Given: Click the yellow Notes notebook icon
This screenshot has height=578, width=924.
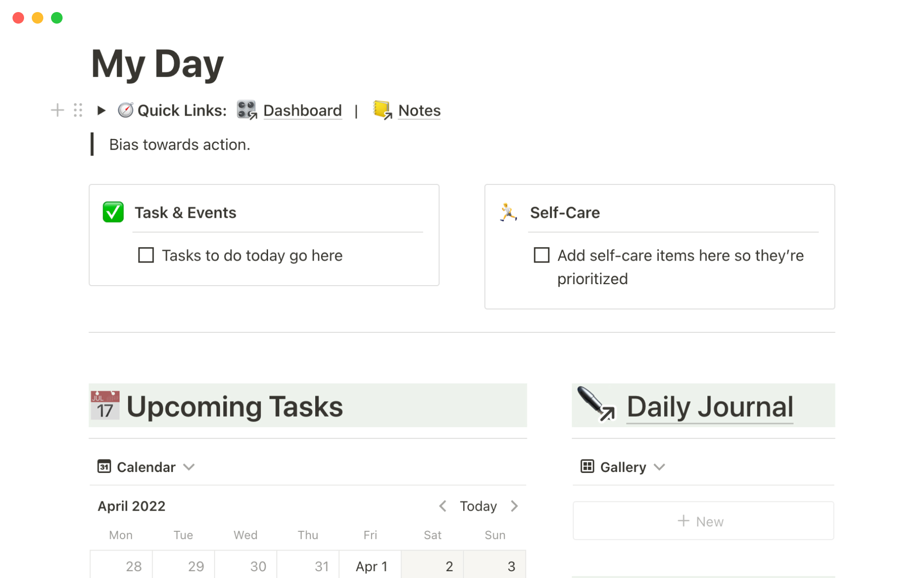Looking at the screenshot, I should (383, 110).
